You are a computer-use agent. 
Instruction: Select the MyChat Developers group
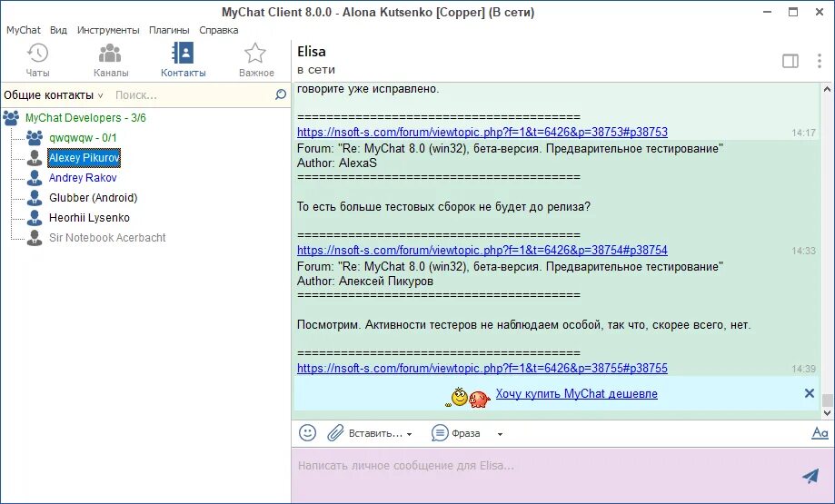coord(85,118)
